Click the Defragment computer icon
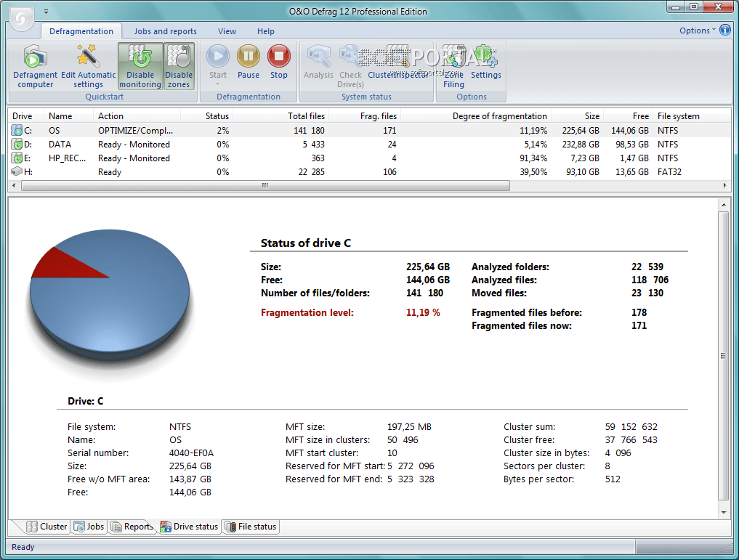Viewport: 739px width, 560px height. [36, 57]
